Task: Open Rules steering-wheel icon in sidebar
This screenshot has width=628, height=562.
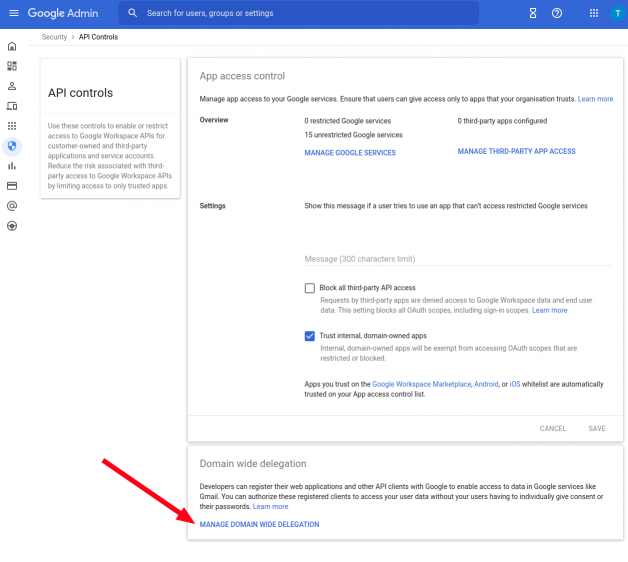Action: pos(12,226)
